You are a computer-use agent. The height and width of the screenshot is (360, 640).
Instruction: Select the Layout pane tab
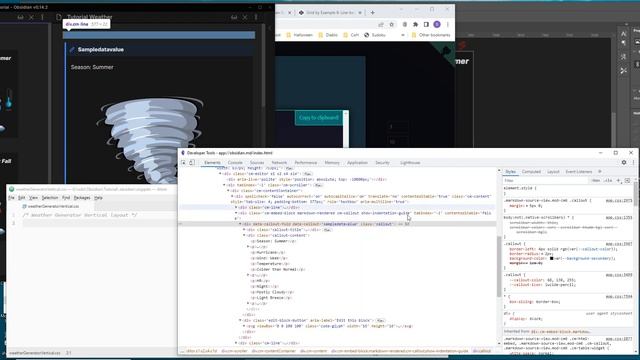click(x=553, y=172)
